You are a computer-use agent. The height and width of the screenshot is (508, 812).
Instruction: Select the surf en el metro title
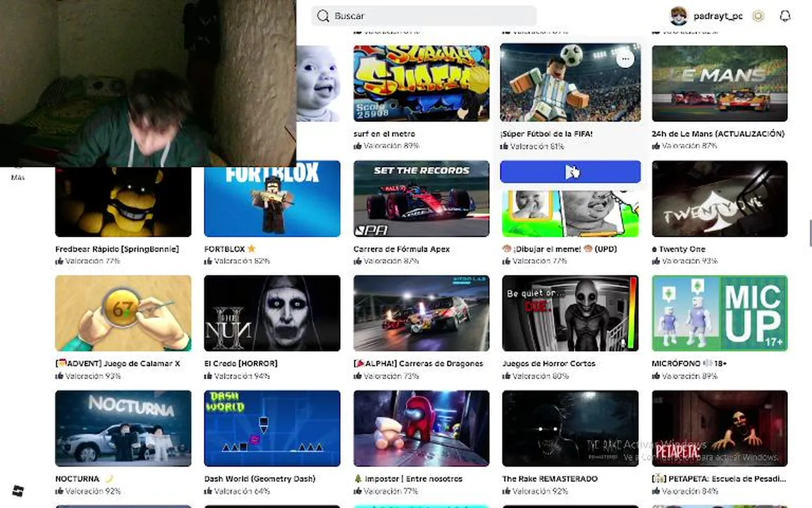[384, 134]
